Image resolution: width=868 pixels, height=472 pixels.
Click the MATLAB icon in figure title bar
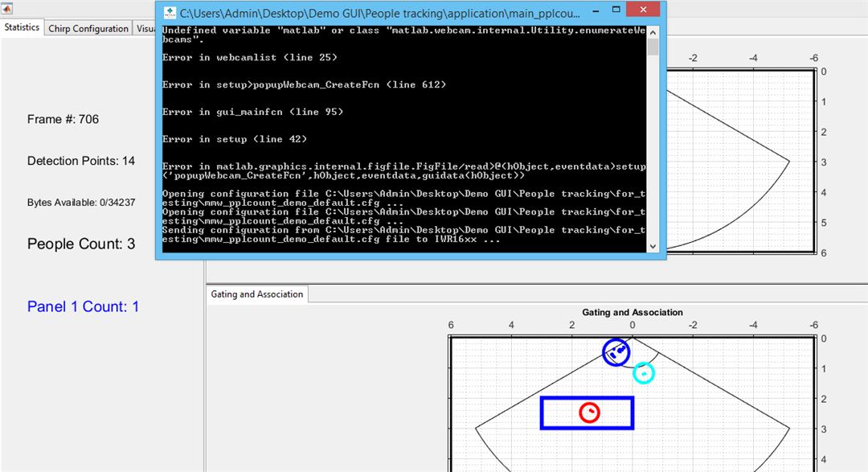(6, 8)
